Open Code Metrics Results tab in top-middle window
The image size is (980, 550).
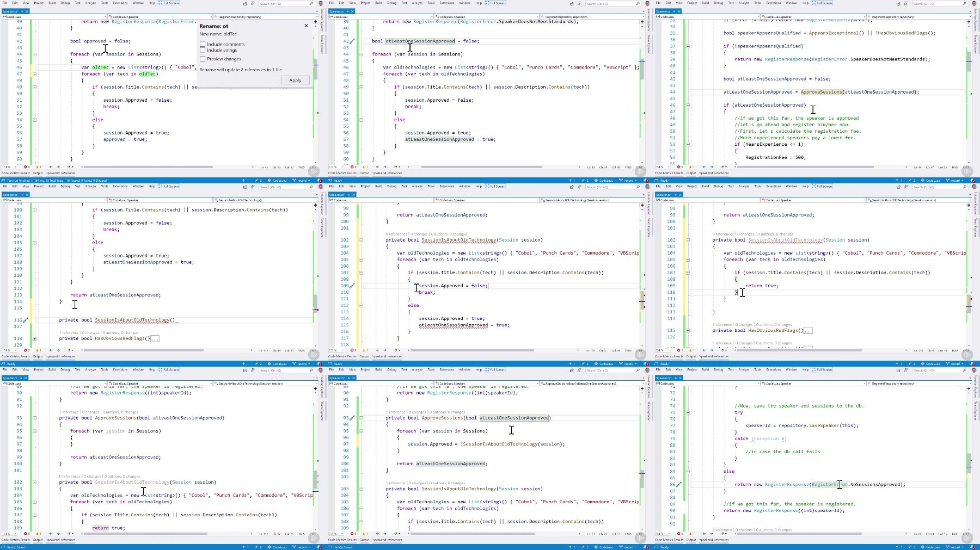click(x=341, y=173)
